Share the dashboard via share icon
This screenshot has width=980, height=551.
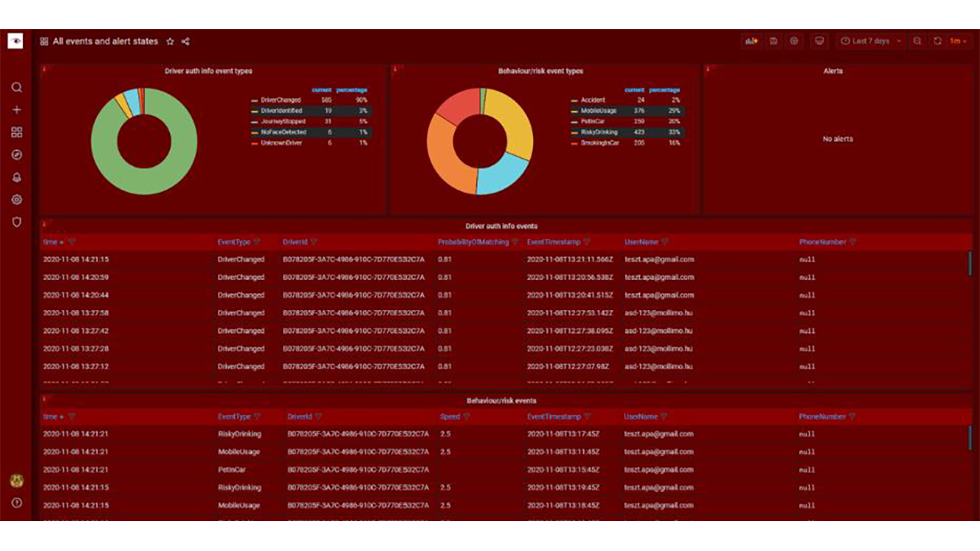(x=185, y=41)
